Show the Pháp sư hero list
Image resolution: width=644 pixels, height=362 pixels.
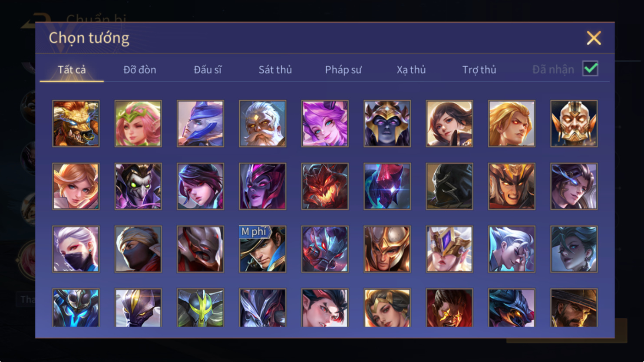click(x=343, y=69)
